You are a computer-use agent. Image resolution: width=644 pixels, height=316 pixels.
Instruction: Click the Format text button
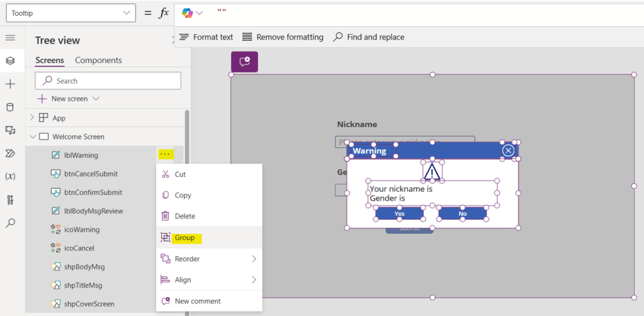[206, 37]
